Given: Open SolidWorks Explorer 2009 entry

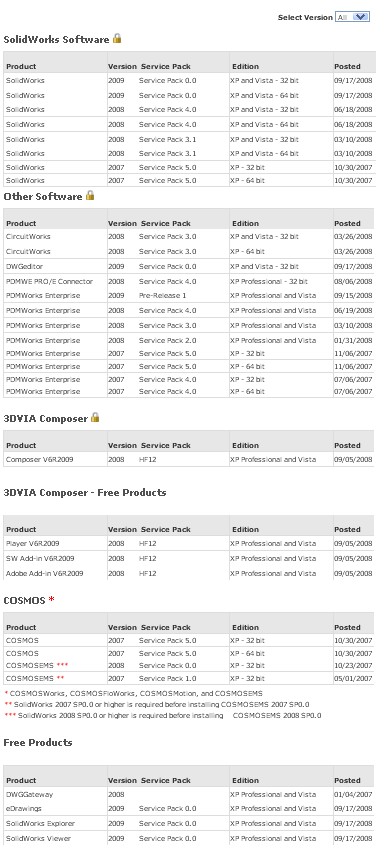Looking at the screenshot, I should point(41,823).
